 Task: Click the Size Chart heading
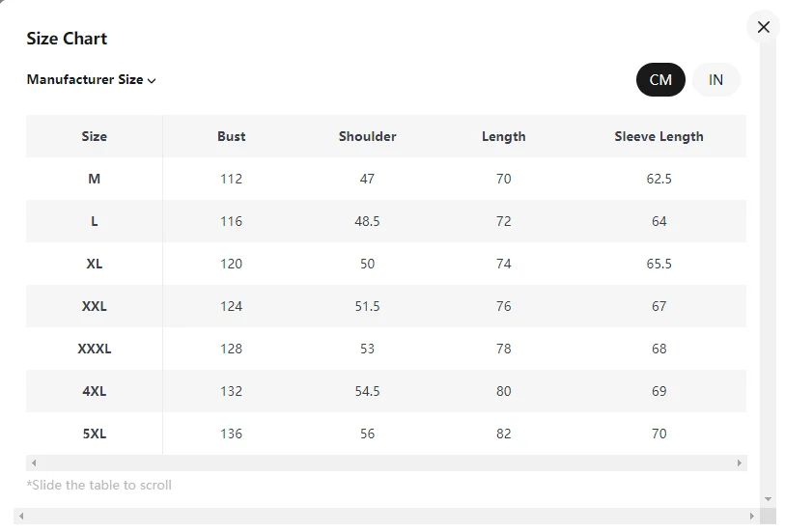click(67, 39)
